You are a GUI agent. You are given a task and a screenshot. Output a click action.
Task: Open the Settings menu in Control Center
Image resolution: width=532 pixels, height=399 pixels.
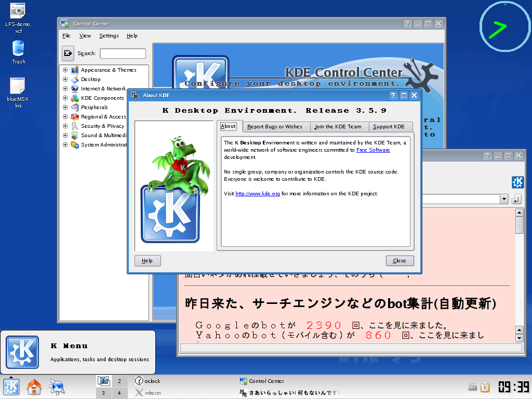pos(109,36)
